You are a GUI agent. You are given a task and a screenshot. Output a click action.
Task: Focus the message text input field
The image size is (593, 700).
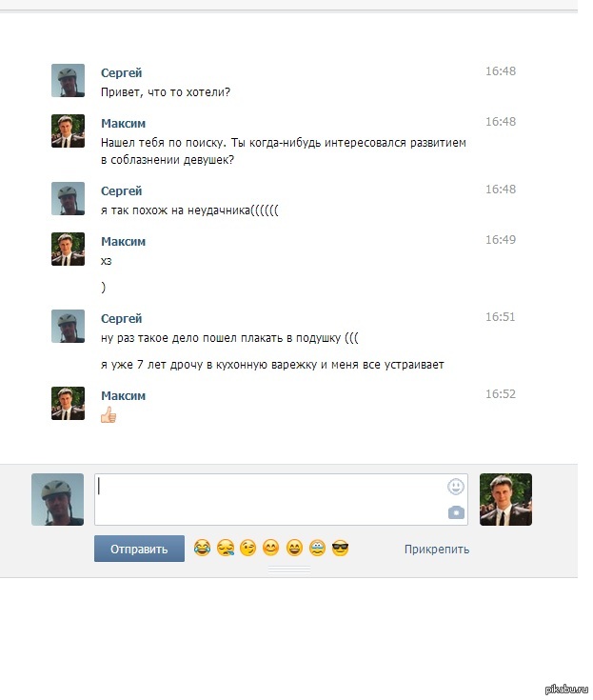click(281, 500)
